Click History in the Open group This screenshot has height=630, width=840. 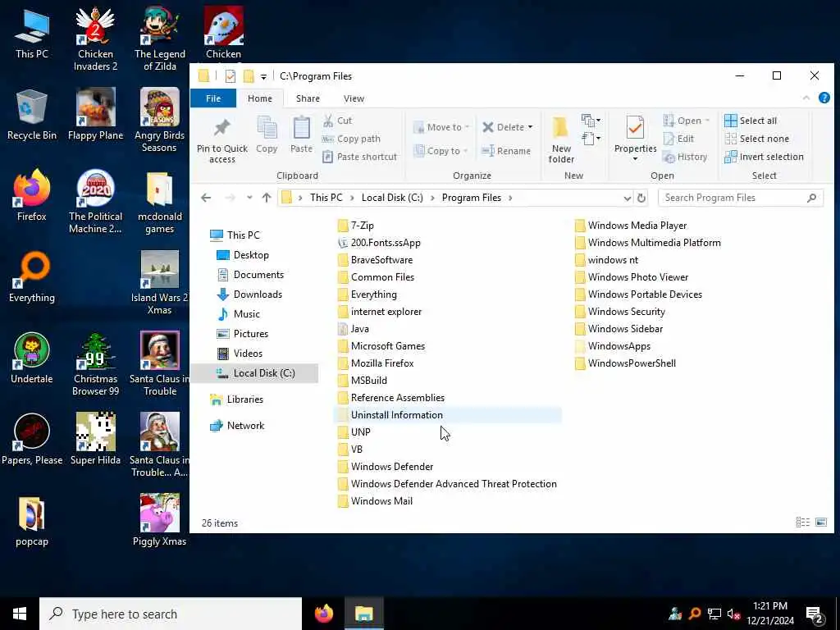(685, 157)
